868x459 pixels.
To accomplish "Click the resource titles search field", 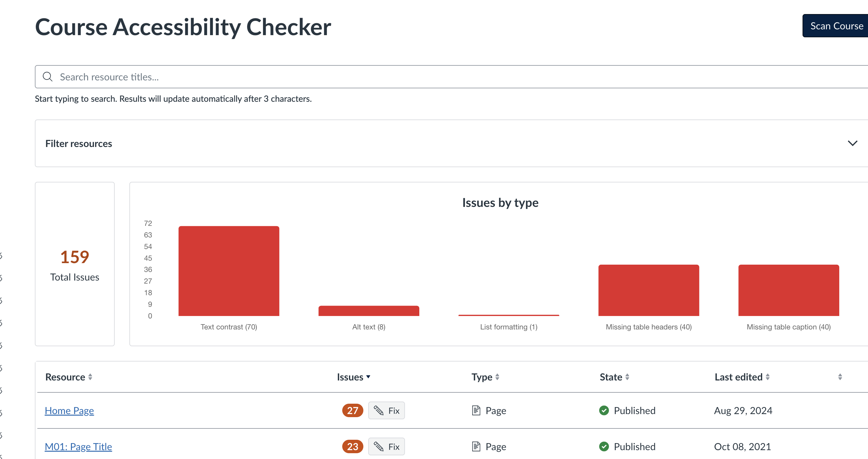I will (x=269, y=76).
